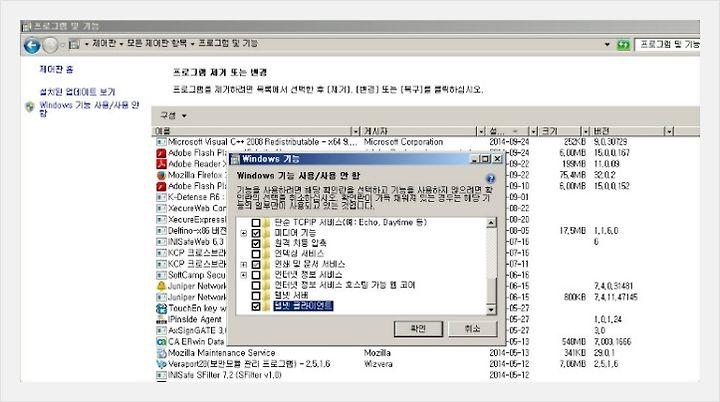Check the 호스팅 가능 웹 코어 checkbox
This screenshot has width=720, height=402.
(256, 285)
